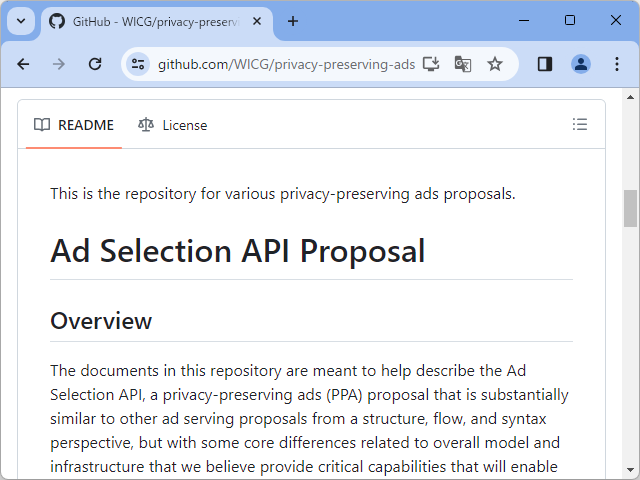This screenshot has height=480, width=640.
Task: Install the page as an app
Action: 431,64
